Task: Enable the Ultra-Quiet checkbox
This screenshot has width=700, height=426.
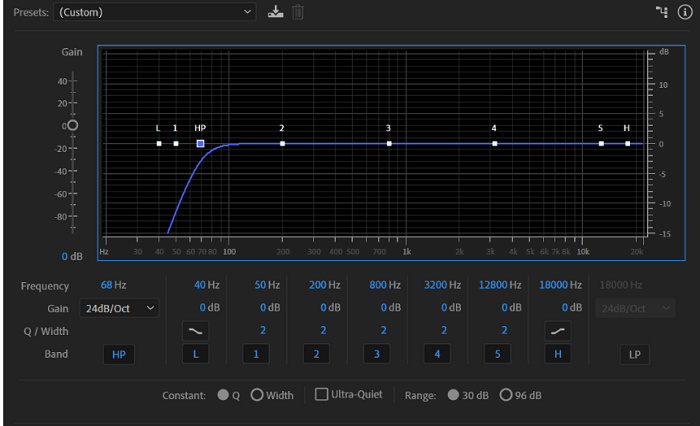Action: pos(322,395)
